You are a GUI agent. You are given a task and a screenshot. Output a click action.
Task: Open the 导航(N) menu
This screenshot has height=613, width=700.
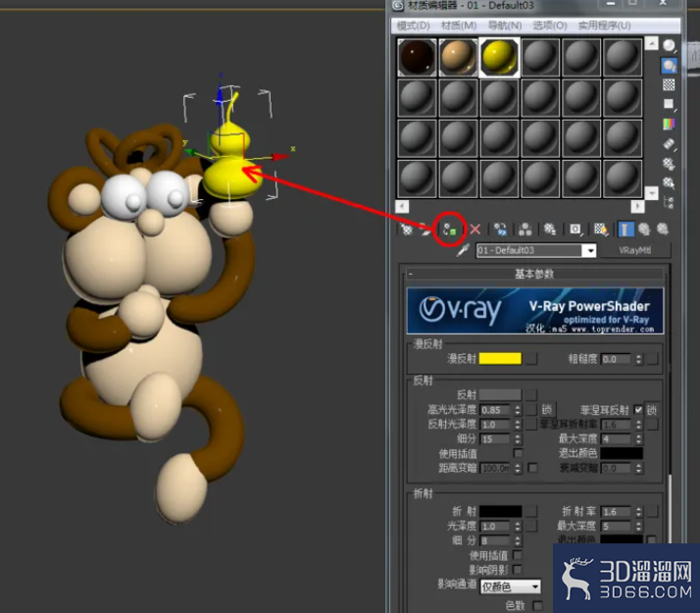(x=505, y=26)
